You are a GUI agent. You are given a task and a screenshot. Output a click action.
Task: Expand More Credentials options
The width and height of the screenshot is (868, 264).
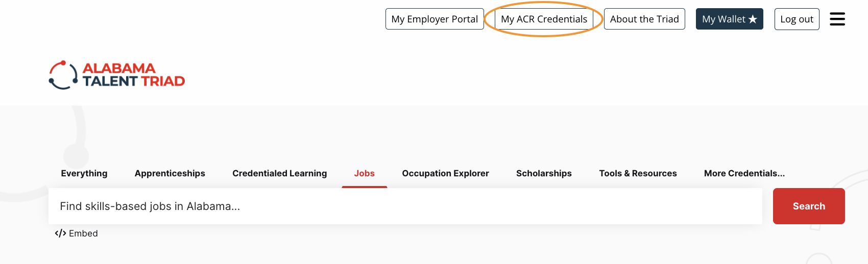tap(744, 173)
